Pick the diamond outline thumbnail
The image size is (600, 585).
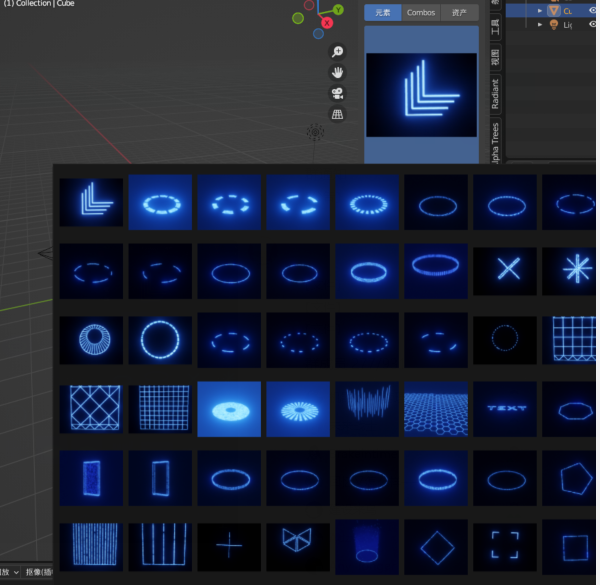coord(436,547)
